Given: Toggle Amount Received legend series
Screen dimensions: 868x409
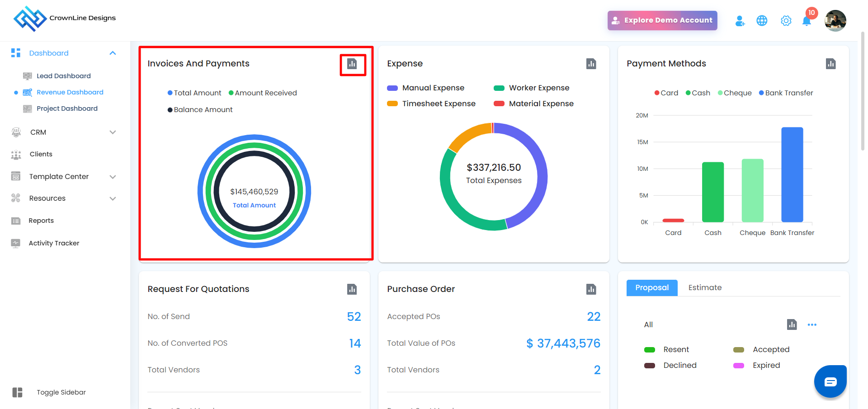Looking at the screenshot, I should 263,93.
